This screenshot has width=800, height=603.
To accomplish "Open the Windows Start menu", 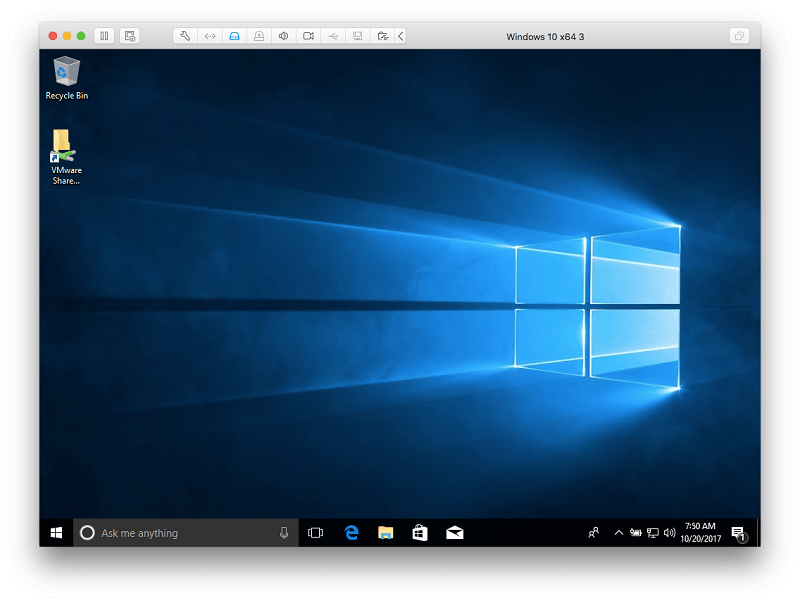I will coord(56,533).
